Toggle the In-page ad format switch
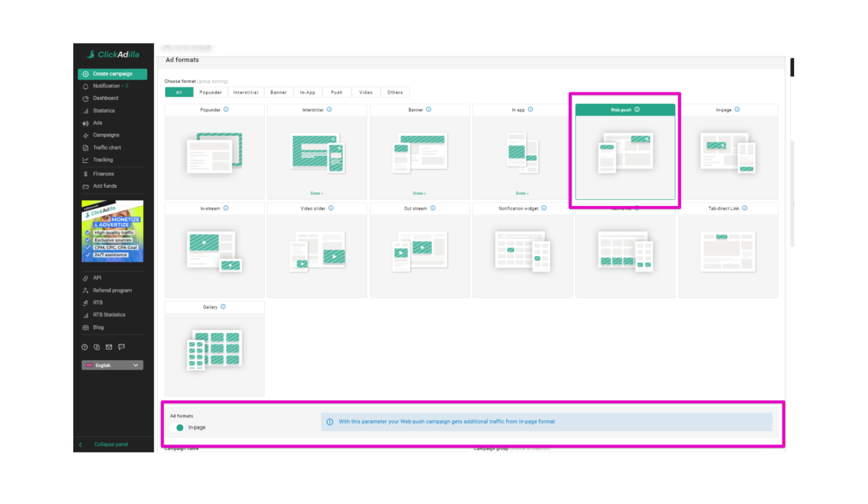 (178, 428)
